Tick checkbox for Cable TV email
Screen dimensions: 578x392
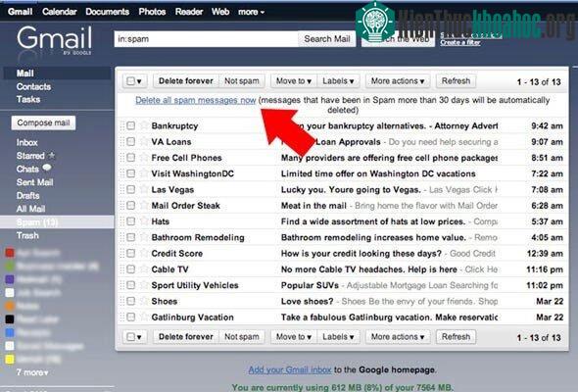(x=131, y=269)
